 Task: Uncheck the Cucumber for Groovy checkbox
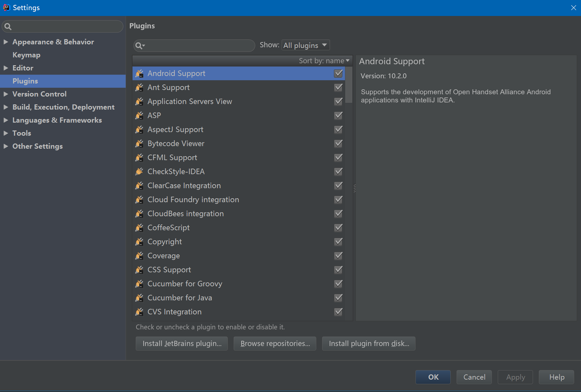pos(338,284)
